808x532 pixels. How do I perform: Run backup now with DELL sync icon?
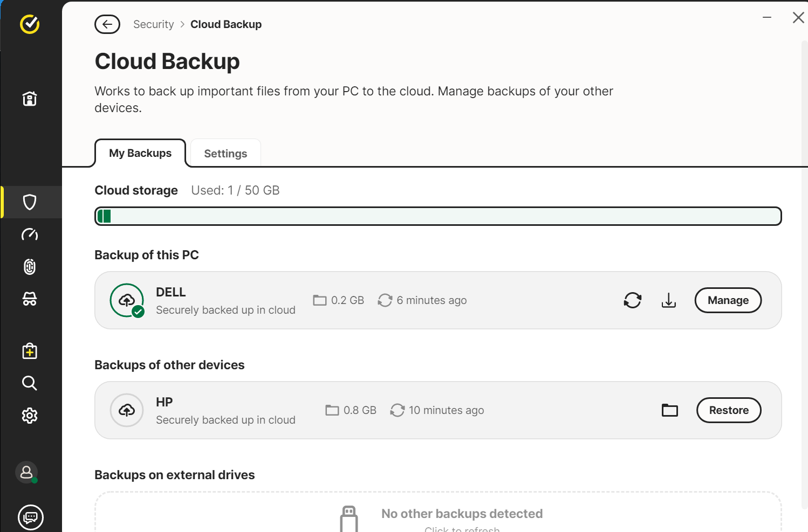coord(633,300)
